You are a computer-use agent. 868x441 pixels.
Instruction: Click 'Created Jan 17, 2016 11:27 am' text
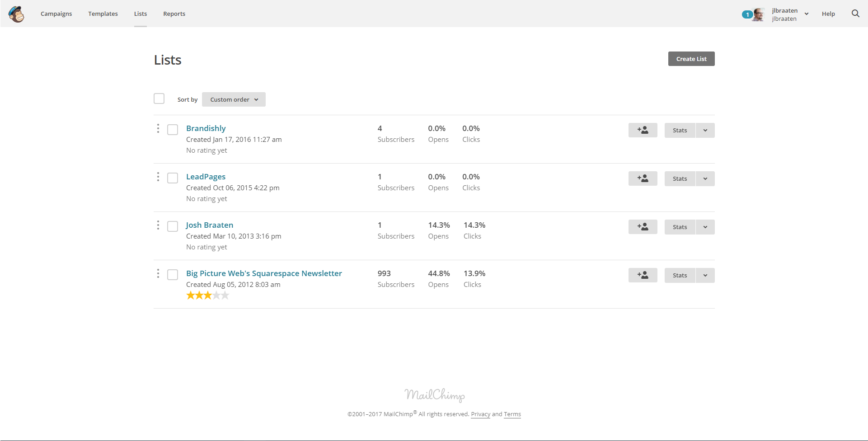point(234,140)
